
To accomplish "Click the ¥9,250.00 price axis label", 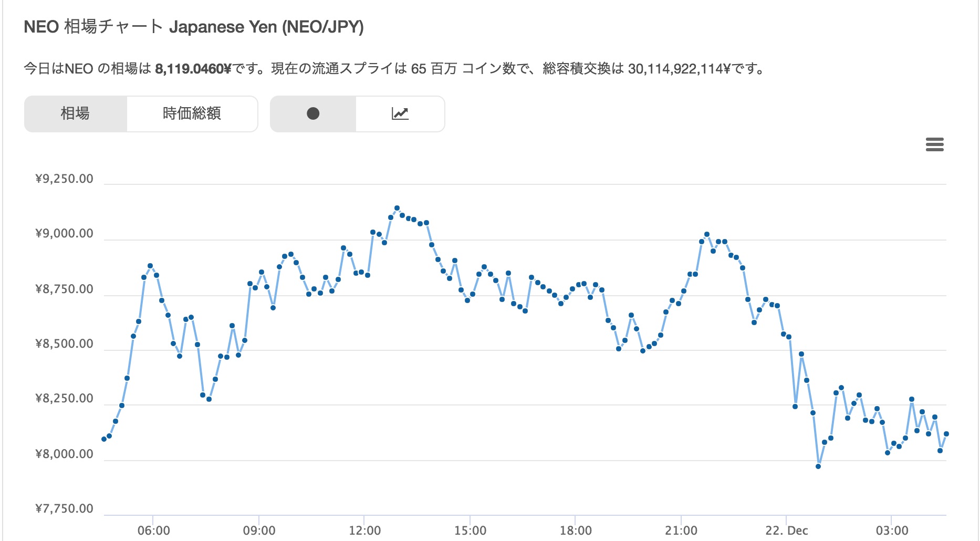I will point(64,179).
